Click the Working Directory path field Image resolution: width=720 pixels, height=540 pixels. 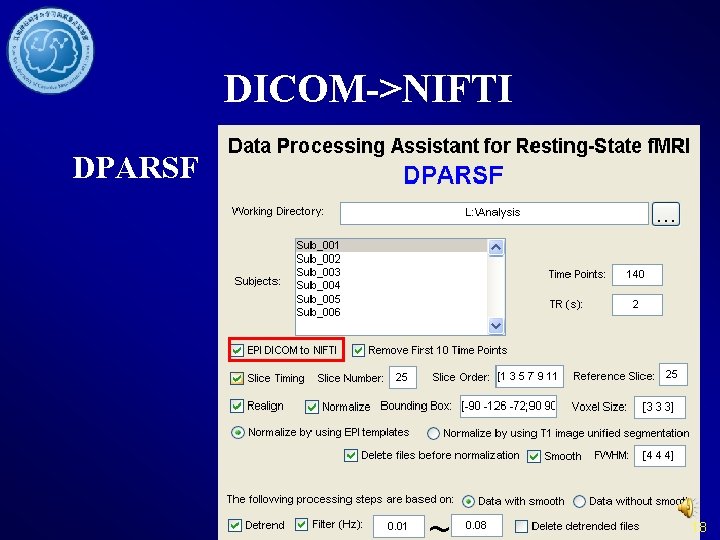494,213
